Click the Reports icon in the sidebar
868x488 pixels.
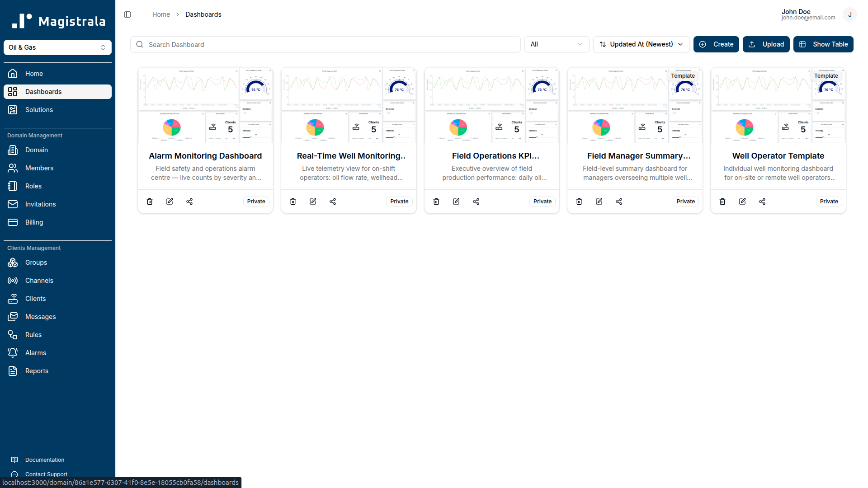pos(12,371)
